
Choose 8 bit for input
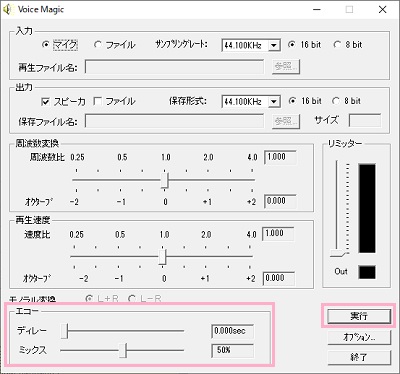click(337, 44)
